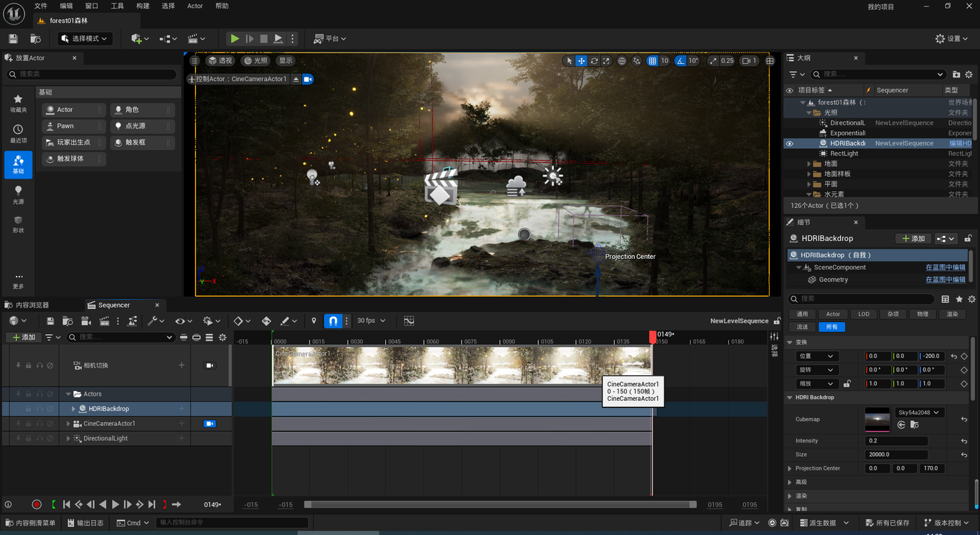Open Sequencer curve editor icon
This screenshot has width=980, height=535.
click(409, 321)
